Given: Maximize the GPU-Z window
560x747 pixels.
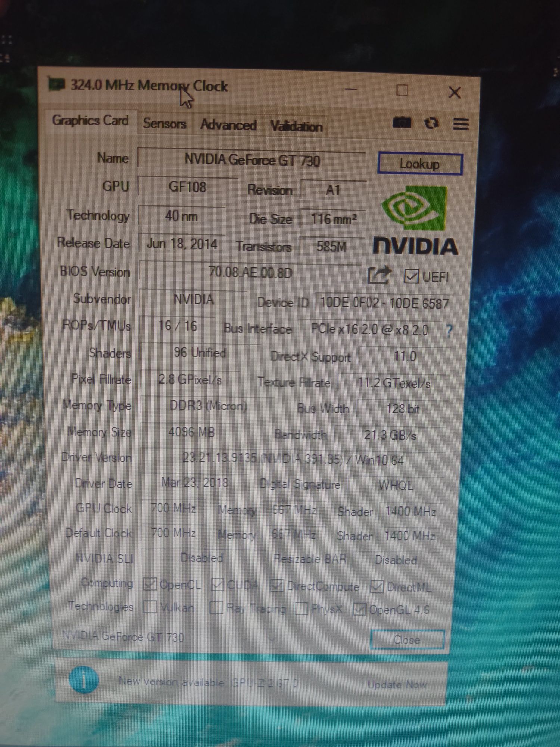Looking at the screenshot, I should pos(402,90).
